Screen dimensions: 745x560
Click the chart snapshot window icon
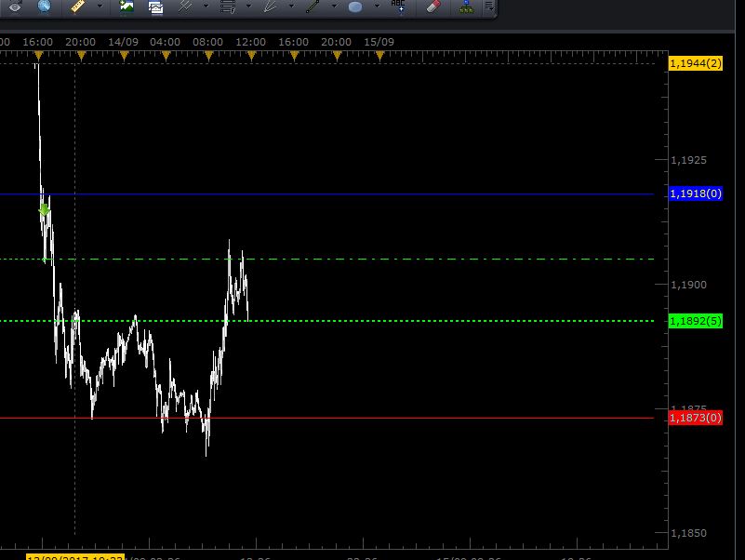[x=155, y=7]
